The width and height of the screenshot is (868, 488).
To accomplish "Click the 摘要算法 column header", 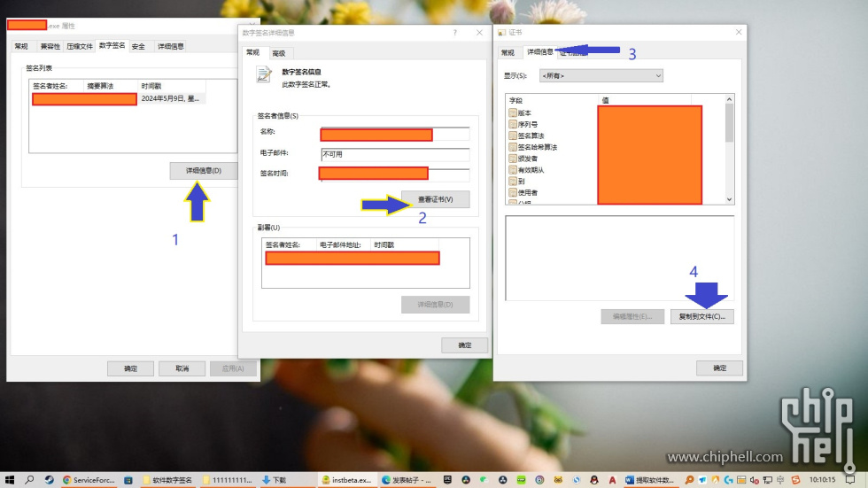I will (110, 86).
